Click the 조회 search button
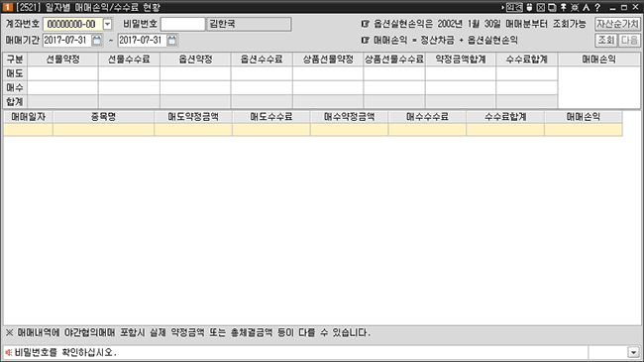The image size is (644, 362). pos(605,40)
